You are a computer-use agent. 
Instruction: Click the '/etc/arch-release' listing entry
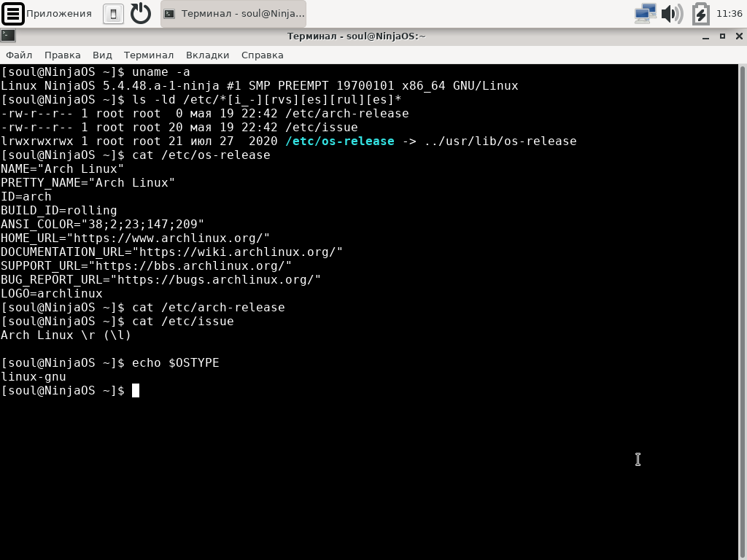point(347,114)
